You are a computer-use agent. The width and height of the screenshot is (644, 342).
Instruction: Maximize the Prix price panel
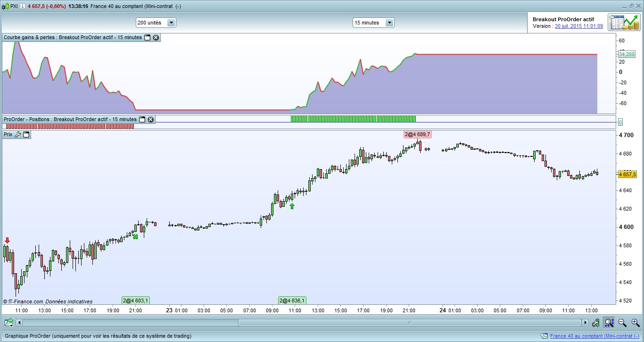pyautogui.click(x=26, y=134)
